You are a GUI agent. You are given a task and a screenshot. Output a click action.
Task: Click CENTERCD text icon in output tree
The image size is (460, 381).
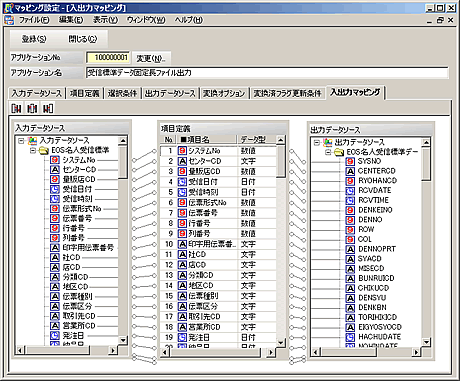[350, 171]
